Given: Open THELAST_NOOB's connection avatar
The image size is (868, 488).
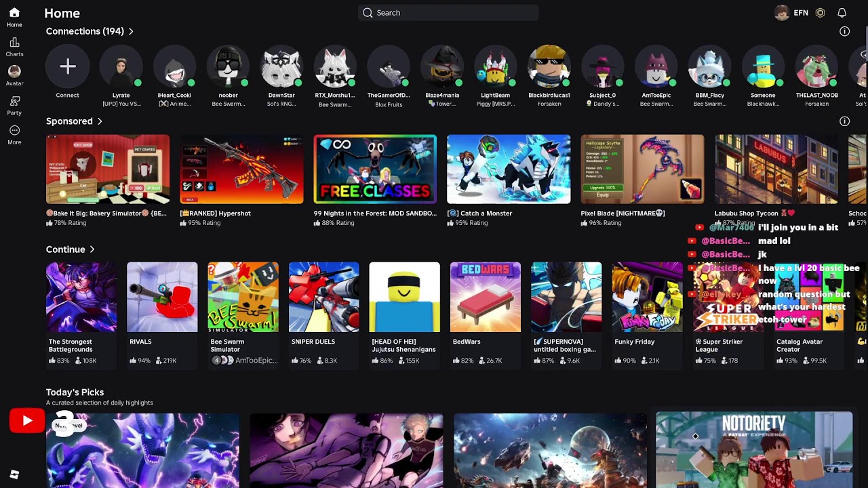Looking at the screenshot, I should [817, 66].
